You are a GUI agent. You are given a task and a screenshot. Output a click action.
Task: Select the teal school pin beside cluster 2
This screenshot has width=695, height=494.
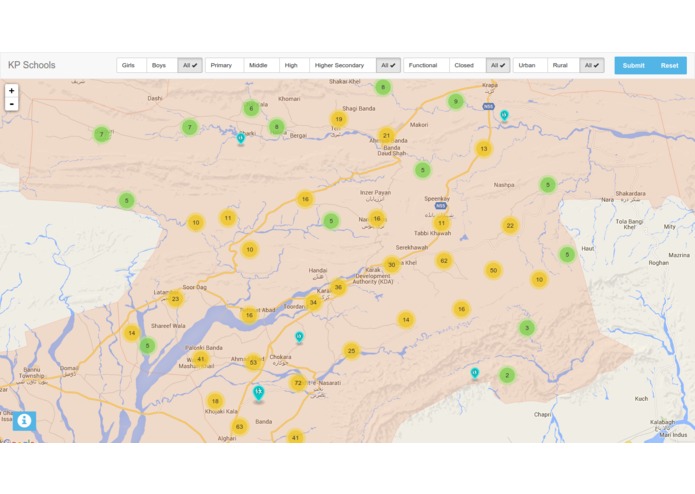(x=475, y=373)
